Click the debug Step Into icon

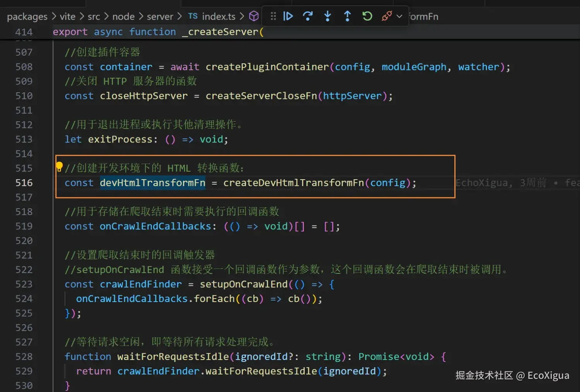pyautogui.click(x=328, y=16)
